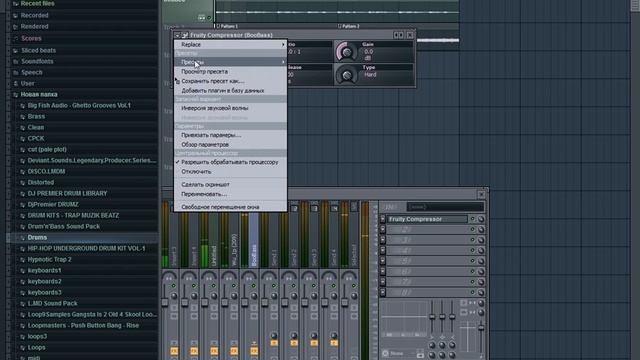Viewport: 640px width, 360px height.
Task: Select Добавить плагин в базу данных
Action: [230, 91]
